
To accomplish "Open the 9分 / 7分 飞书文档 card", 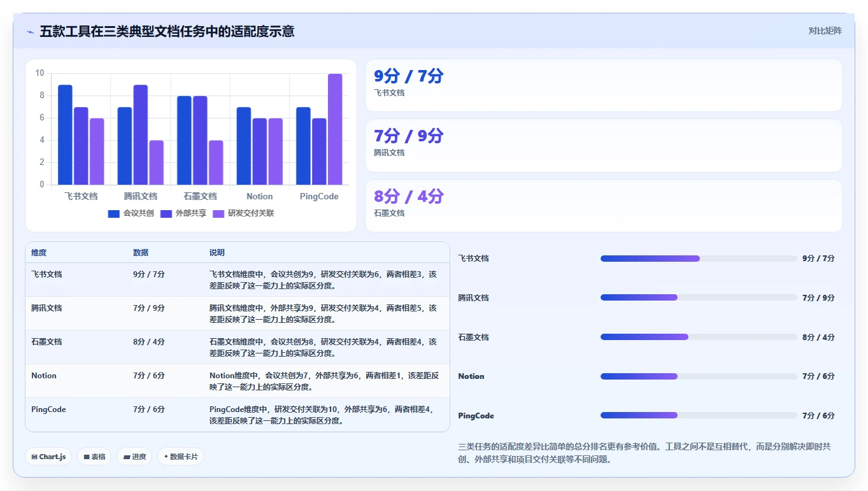I will tap(604, 85).
